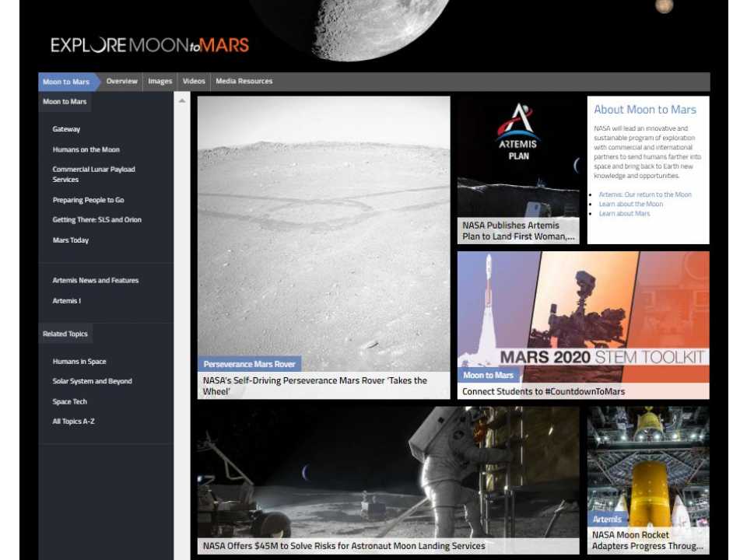Click the sidebar scrollbar up arrow

[181, 100]
